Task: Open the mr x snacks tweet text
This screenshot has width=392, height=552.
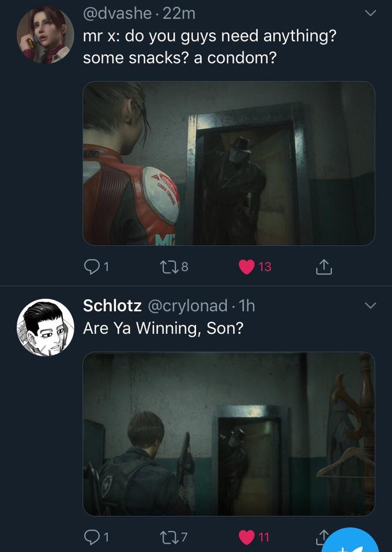Action: 210,47
